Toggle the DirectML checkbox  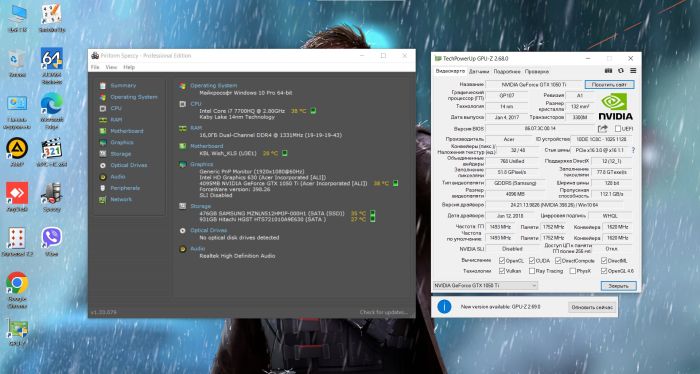pos(604,260)
